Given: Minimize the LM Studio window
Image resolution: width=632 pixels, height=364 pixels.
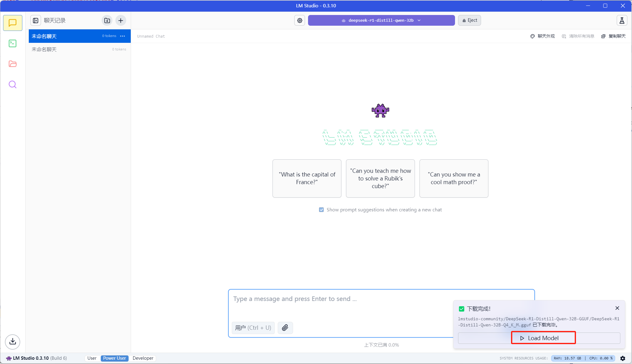Looking at the screenshot, I should tap(588, 6).
